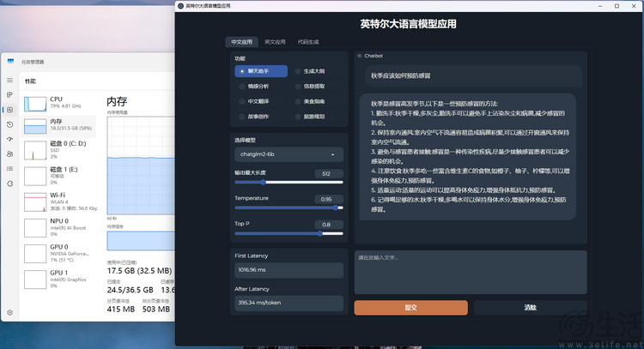Click the Top P value field 0.8
The image size is (644, 349).
(x=329, y=225)
